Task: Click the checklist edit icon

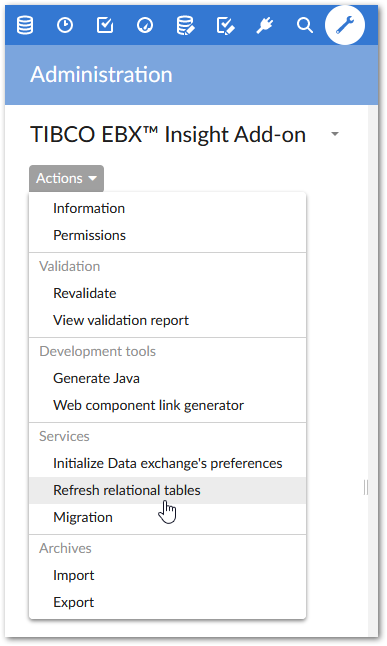Action: (225, 26)
